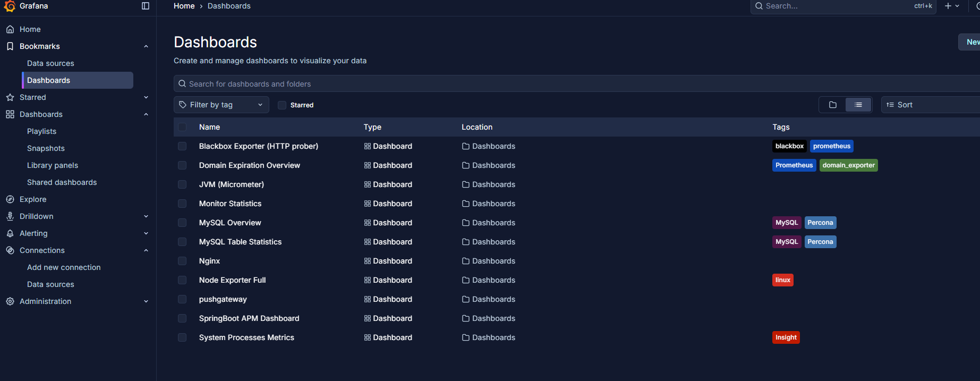Click the Home house icon in sidebar

(x=10, y=29)
